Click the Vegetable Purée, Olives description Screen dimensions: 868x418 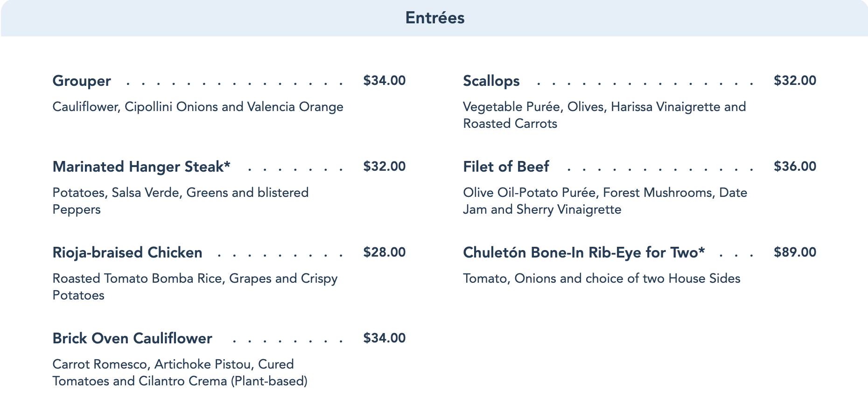[604, 115]
